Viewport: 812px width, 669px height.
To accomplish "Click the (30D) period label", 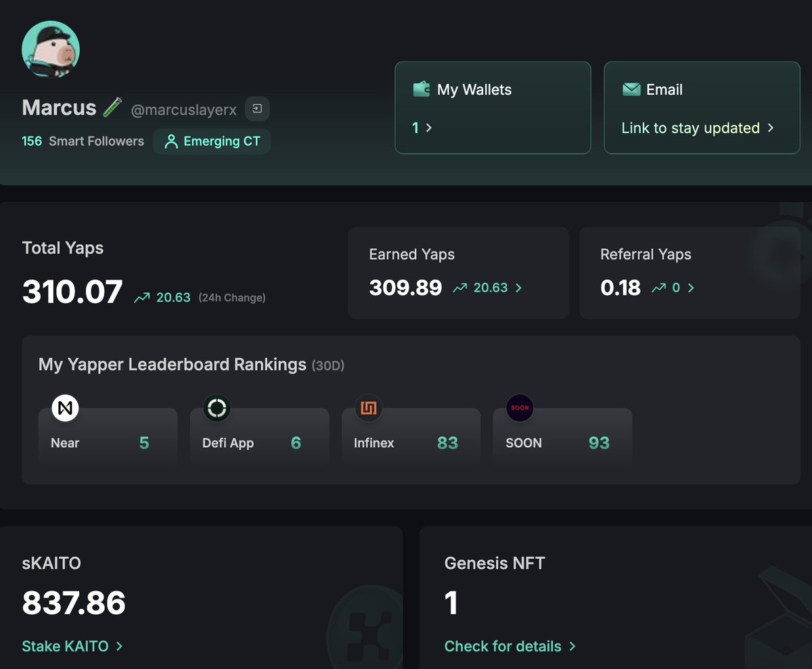I will click(328, 366).
